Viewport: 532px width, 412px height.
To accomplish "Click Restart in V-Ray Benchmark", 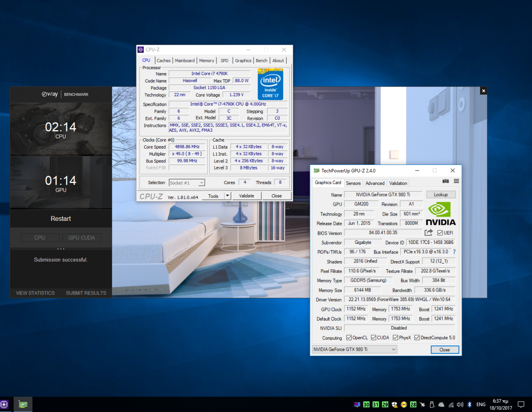I will 61,219.
